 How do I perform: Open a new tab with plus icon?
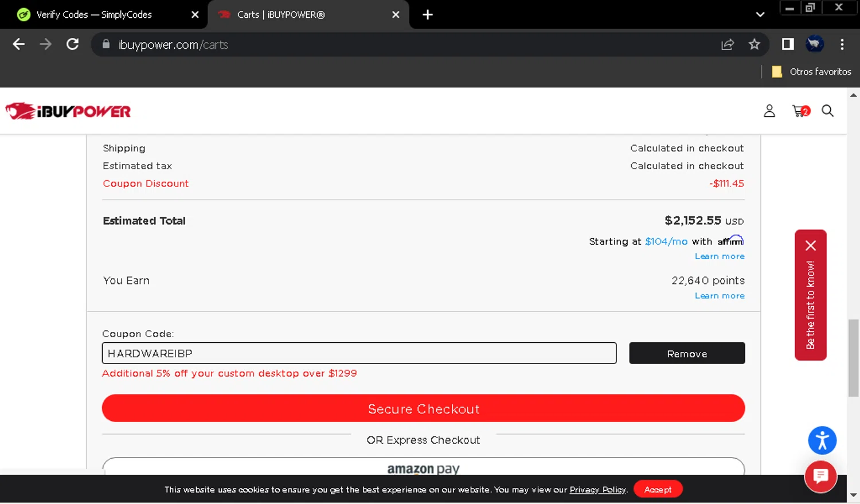coord(428,14)
